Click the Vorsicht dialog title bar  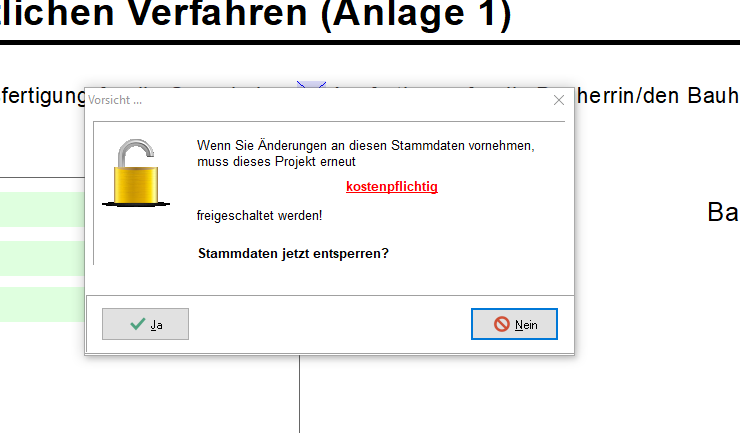click(x=300, y=100)
